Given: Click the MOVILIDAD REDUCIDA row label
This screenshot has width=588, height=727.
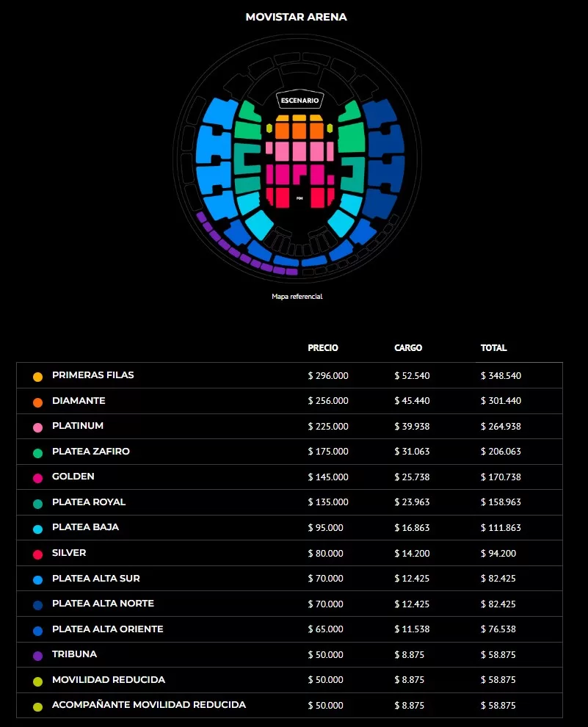Looking at the screenshot, I should 109,680.
